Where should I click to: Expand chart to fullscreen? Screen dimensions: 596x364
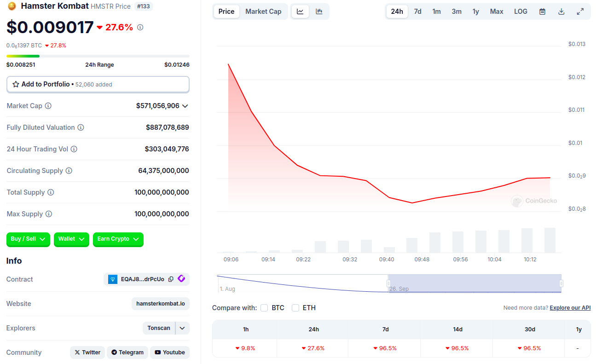point(580,12)
